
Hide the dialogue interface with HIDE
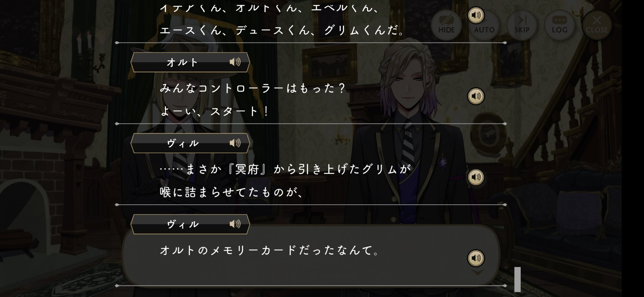[446, 25]
